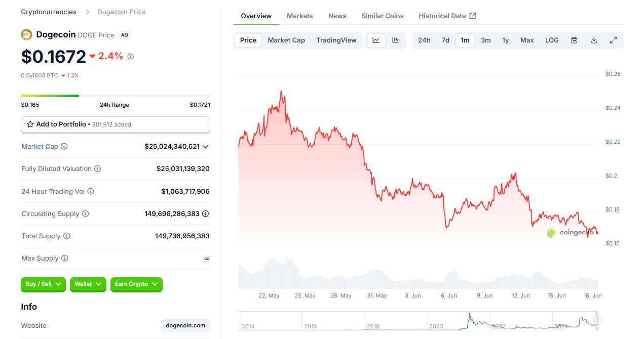Image resolution: width=644 pixels, height=339 pixels.
Task: Set chart range to 1y
Action: 506,40
